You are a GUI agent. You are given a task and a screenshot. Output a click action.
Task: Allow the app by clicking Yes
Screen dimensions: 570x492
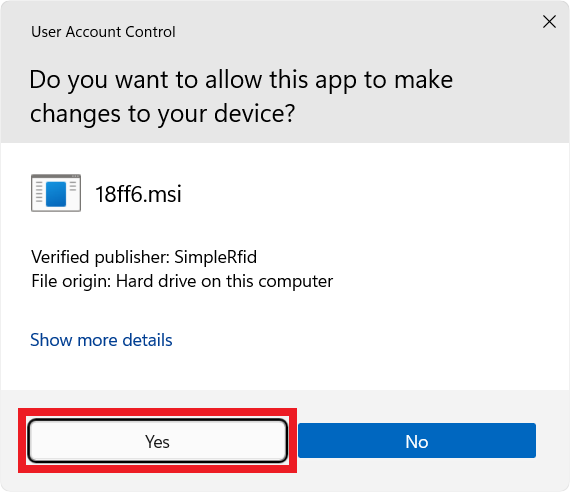pos(157,441)
